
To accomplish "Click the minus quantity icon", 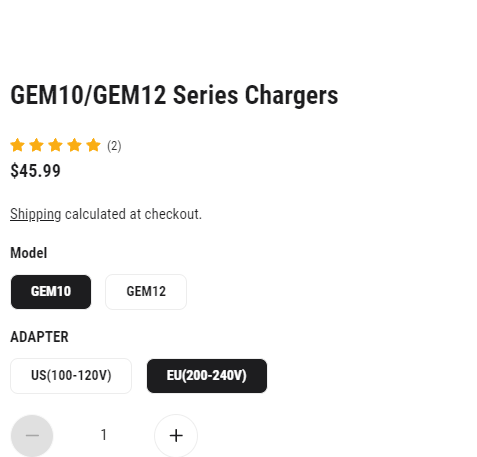I will [x=32, y=436].
